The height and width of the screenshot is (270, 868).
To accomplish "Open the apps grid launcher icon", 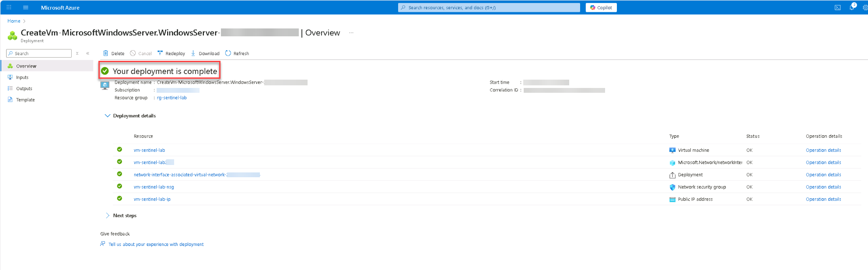I will 9,7.
